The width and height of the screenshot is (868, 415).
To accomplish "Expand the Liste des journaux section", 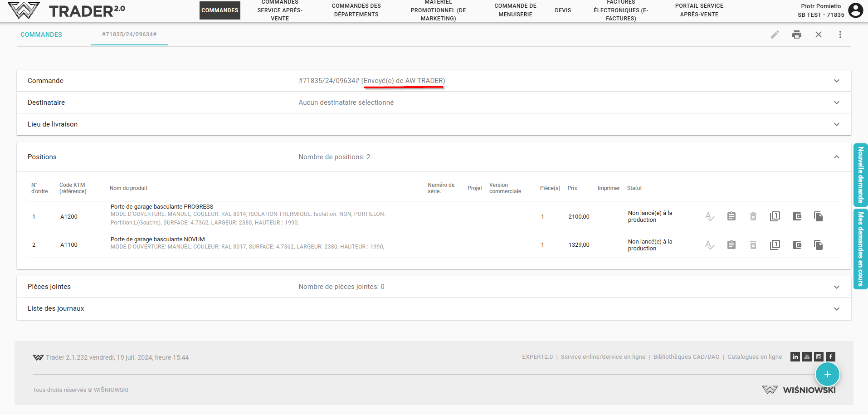I will pos(836,308).
